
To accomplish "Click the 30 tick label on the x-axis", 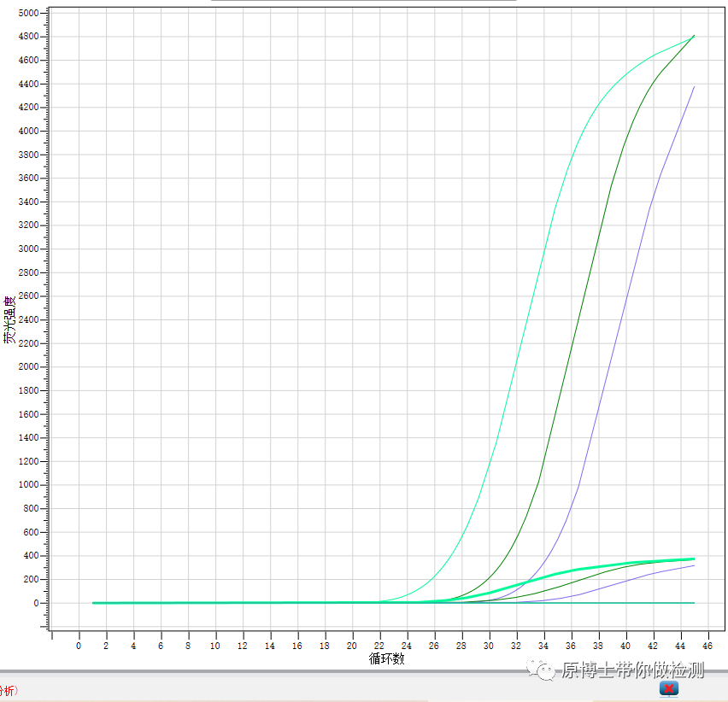I will click(489, 646).
